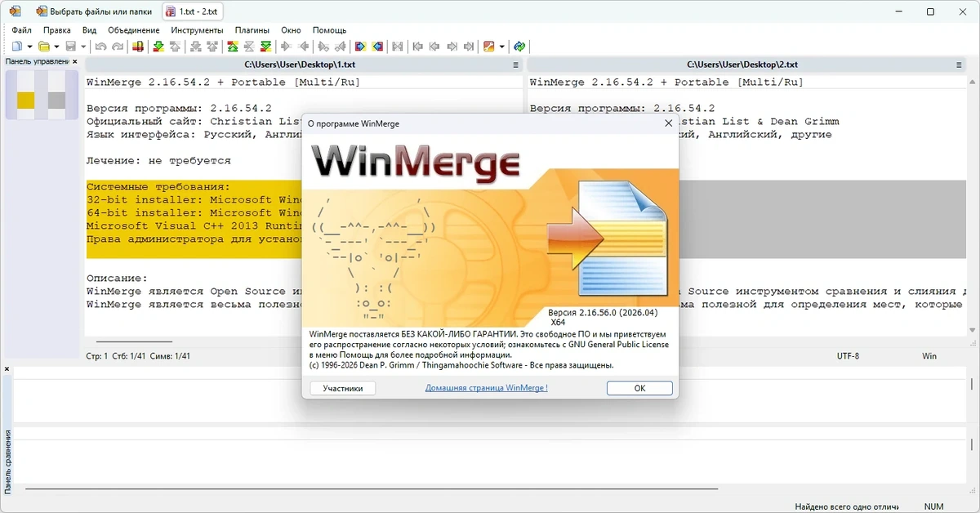This screenshot has height=513, width=980.
Task: Go to first difference icon
Action: point(232,47)
